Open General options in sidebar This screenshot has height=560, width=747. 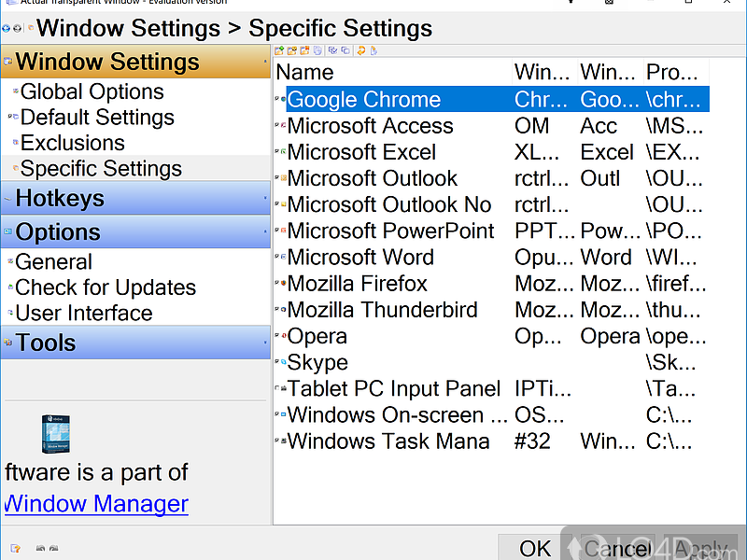[x=53, y=261]
